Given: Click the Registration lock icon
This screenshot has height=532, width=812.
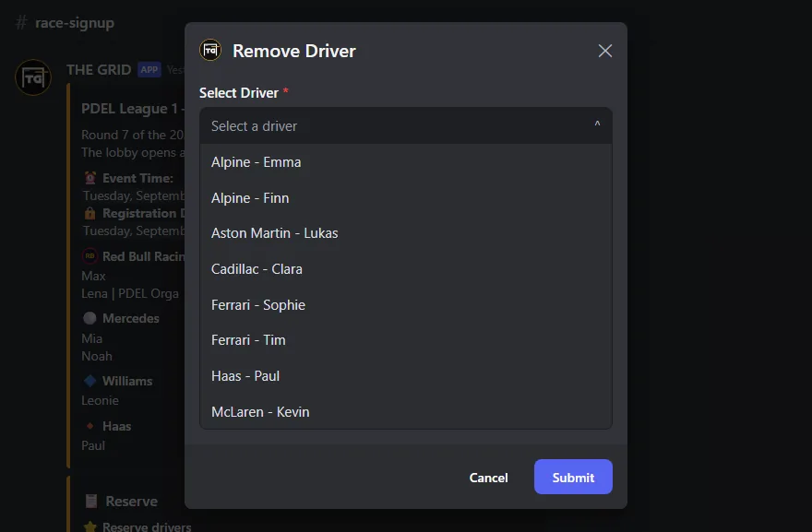Looking at the screenshot, I should [90, 213].
